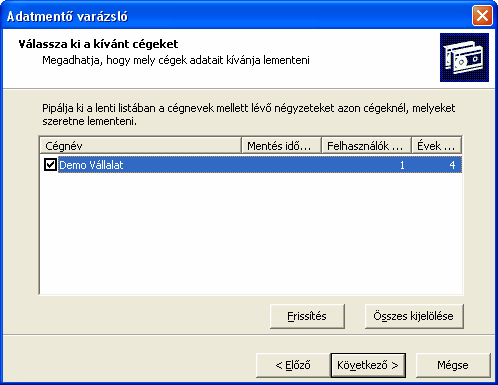Click the user count value 1

pos(402,165)
